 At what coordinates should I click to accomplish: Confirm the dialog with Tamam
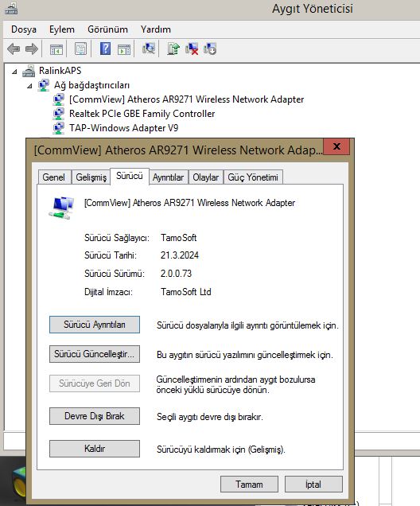249,485
